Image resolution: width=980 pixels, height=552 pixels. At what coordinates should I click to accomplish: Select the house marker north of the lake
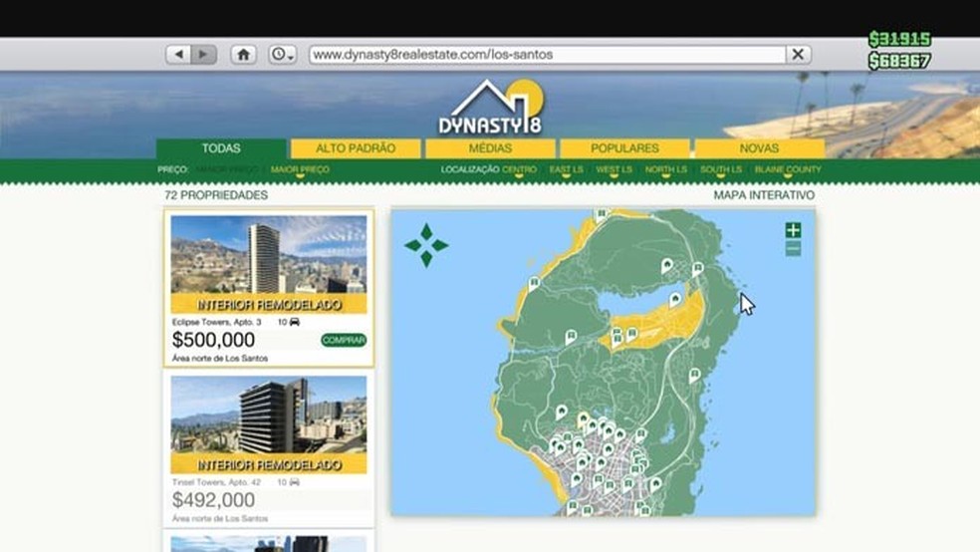point(667,265)
